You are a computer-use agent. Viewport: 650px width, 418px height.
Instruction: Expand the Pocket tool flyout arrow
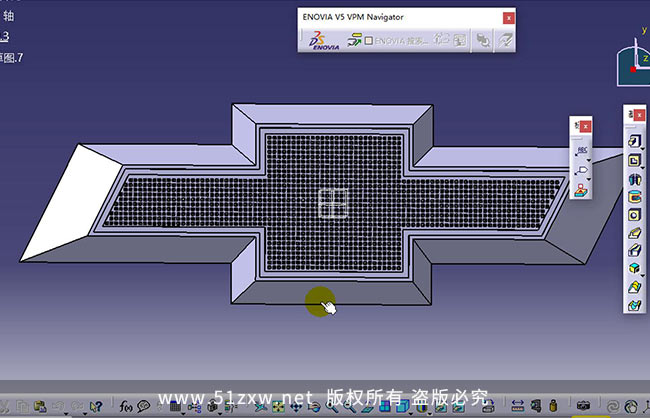(x=643, y=168)
